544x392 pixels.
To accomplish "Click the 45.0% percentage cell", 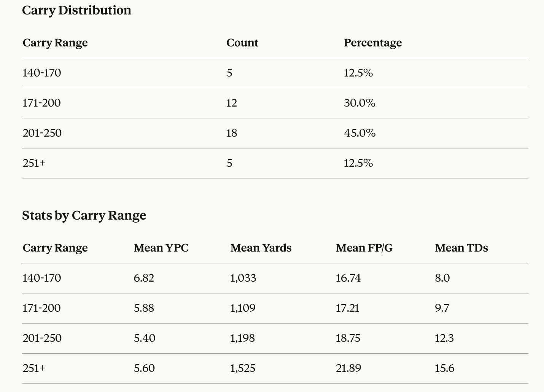I will click(359, 133).
